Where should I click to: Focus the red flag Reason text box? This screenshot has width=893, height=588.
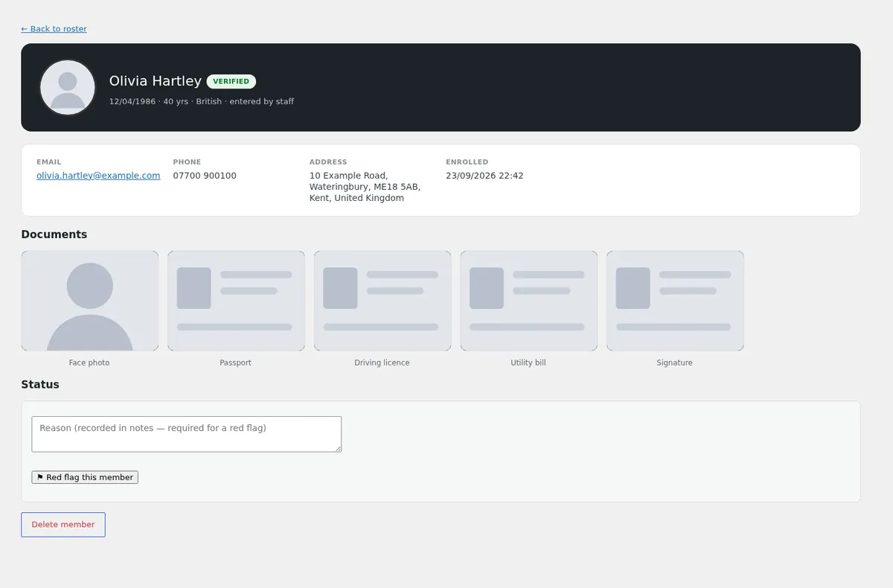187,434
